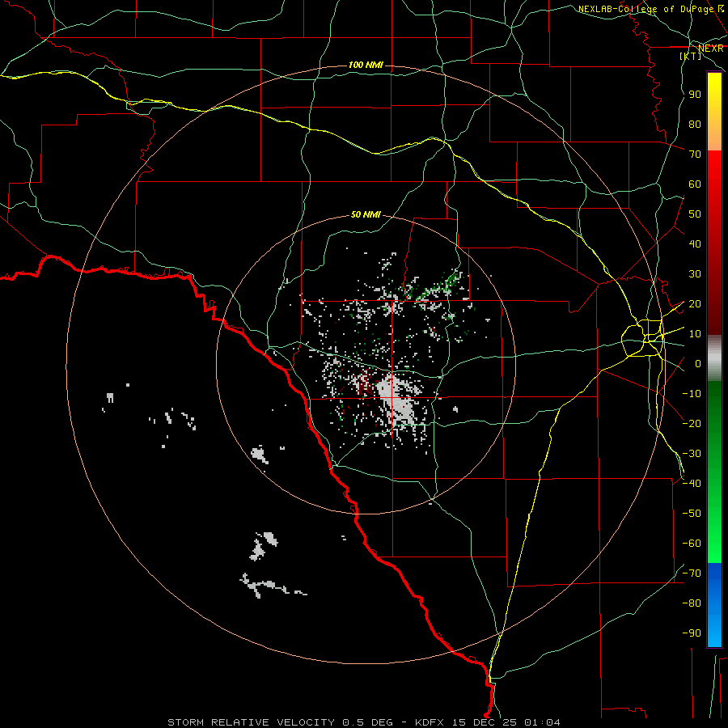The height and width of the screenshot is (728, 728).
Task: Click the 0 tick label on the scale
Action: pos(698,363)
